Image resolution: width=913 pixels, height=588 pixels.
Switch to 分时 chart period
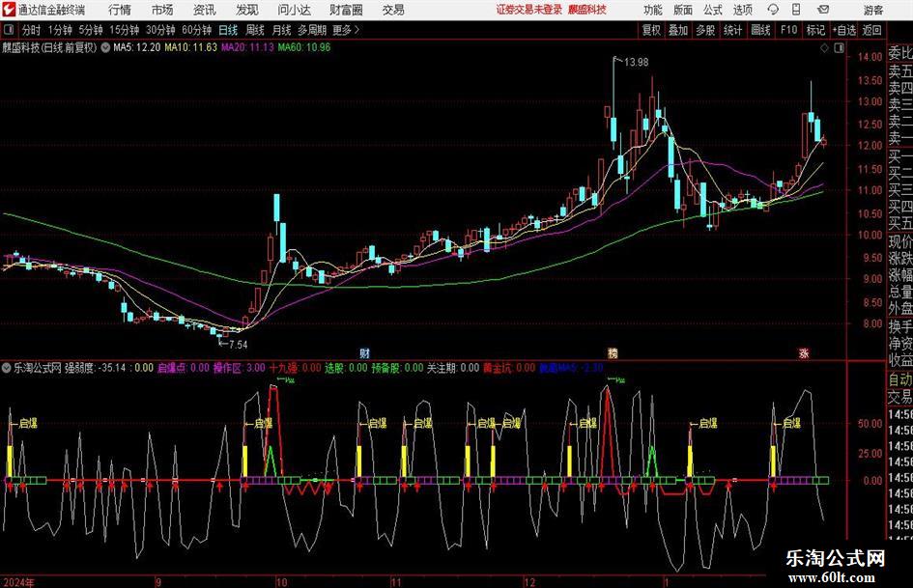click(31, 30)
